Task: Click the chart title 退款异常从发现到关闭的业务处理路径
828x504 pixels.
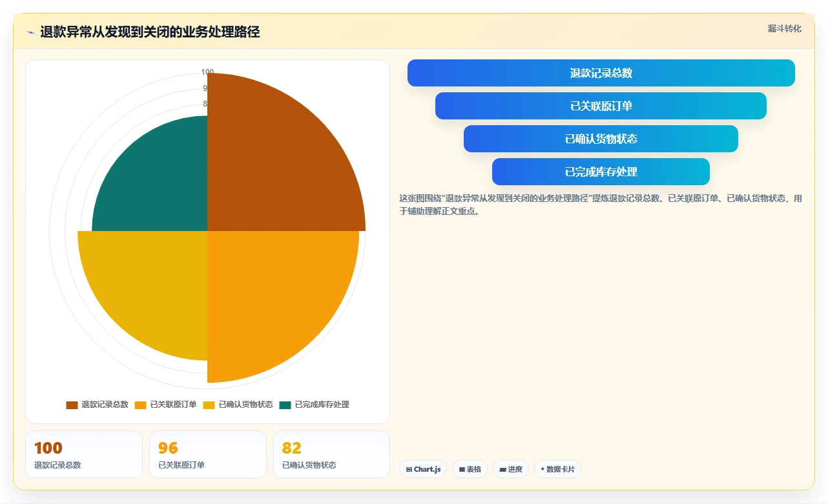Action: pyautogui.click(x=150, y=32)
